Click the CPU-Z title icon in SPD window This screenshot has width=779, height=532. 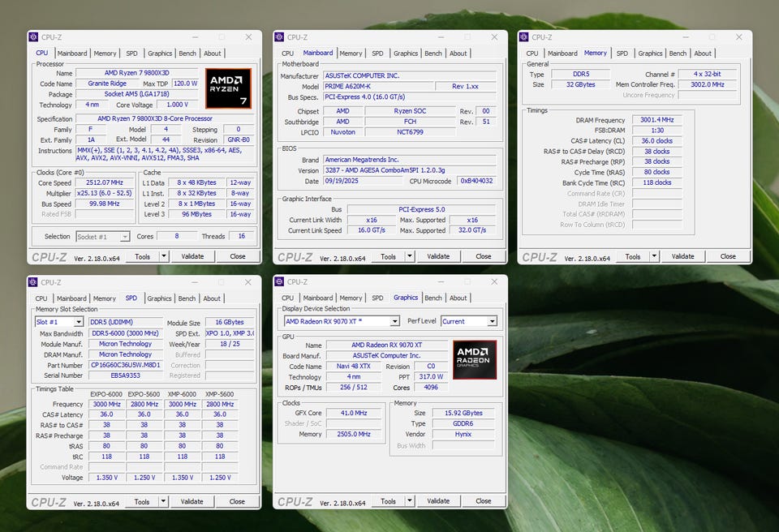[x=33, y=282]
